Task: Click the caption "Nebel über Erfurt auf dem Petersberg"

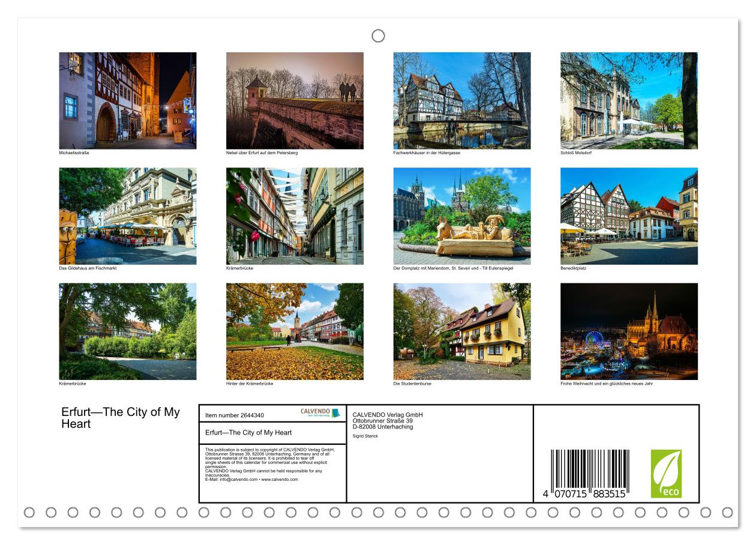Action: (262, 153)
